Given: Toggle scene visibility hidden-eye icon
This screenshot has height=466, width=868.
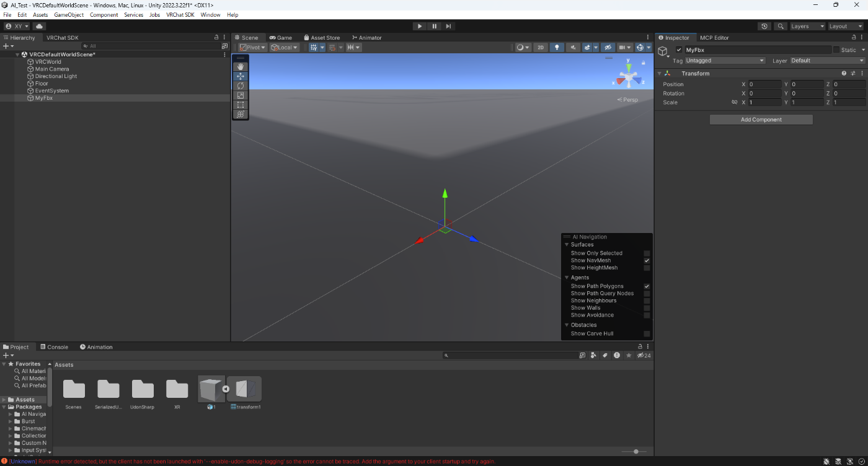Looking at the screenshot, I should [608, 47].
